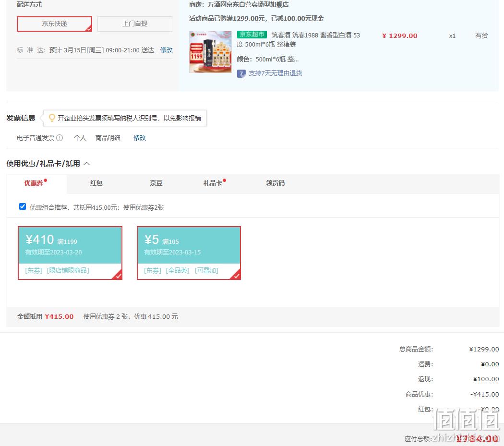Switch to the 领货码 tab
The width and height of the screenshot is (504, 446).
click(275, 183)
